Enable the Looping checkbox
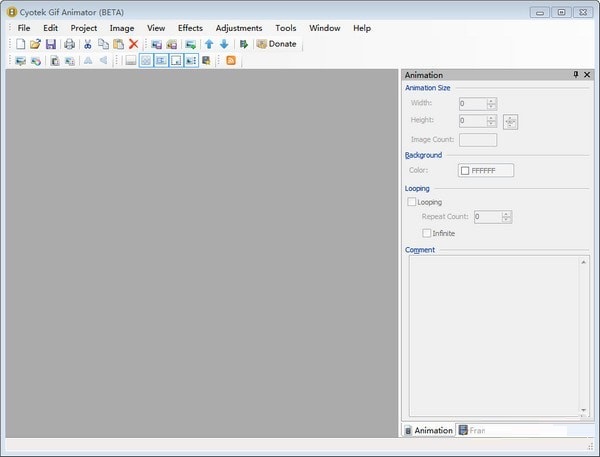Viewport: 600px width, 457px height. pos(412,202)
